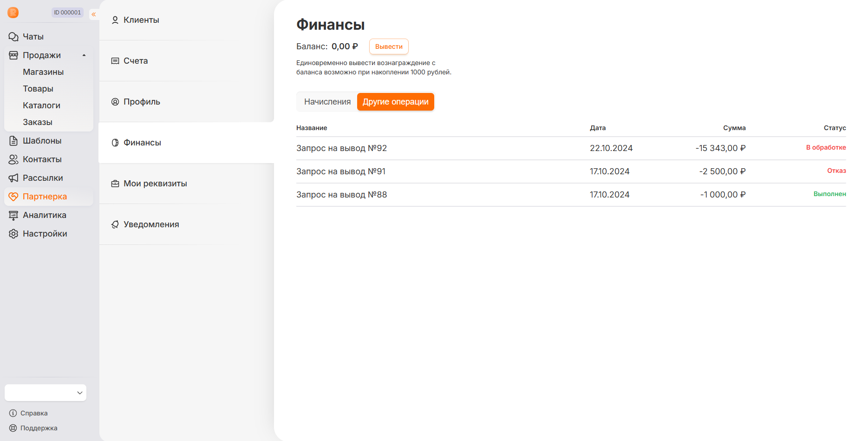This screenshot has height=441, width=868.
Task: Click the Chats speech bubble icon
Action: (13, 37)
